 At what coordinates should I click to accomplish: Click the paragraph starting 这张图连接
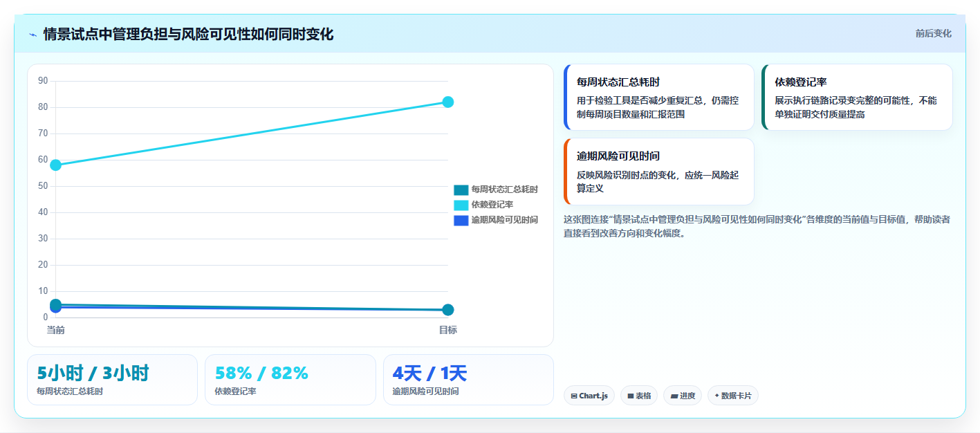pos(757,226)
